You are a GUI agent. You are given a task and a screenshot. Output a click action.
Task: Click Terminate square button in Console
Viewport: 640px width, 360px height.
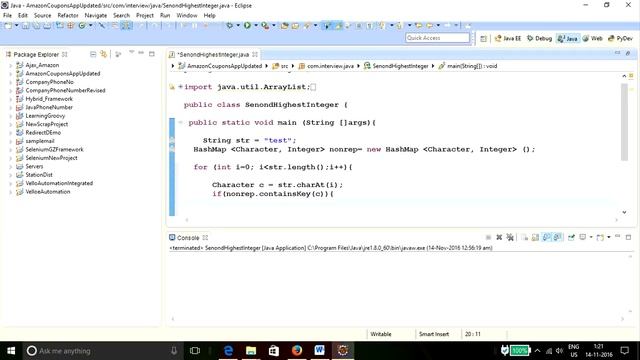coord(488,237)
